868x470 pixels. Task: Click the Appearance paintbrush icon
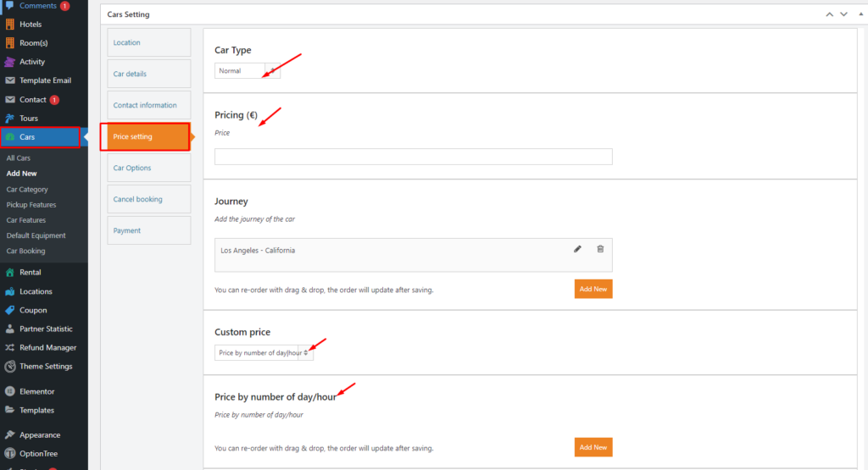(9, 434)
